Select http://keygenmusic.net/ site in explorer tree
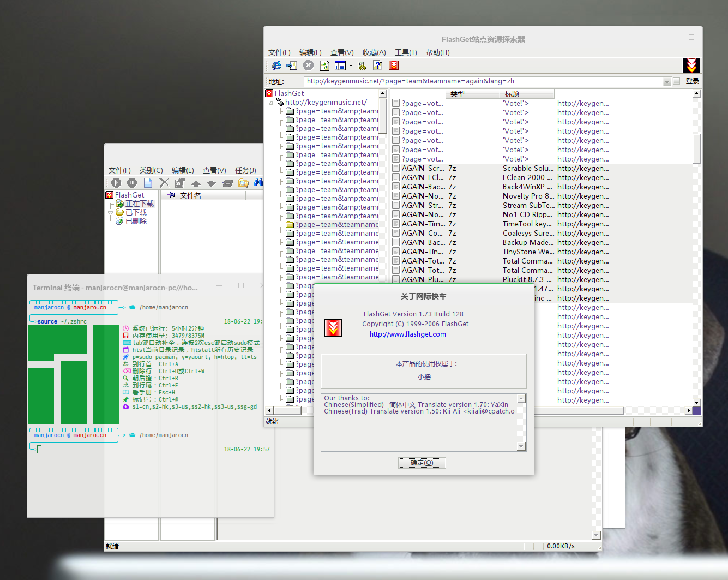 (326, 102)
